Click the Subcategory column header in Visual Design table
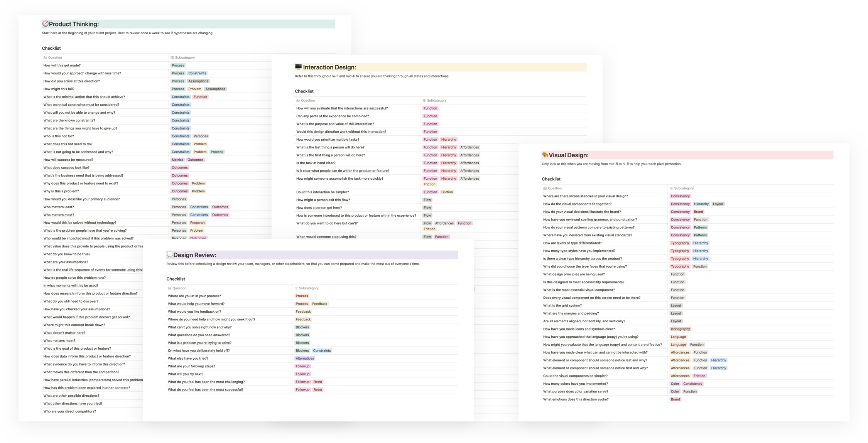868x443 pixels. pyautogui.click(x=682, y=189)
